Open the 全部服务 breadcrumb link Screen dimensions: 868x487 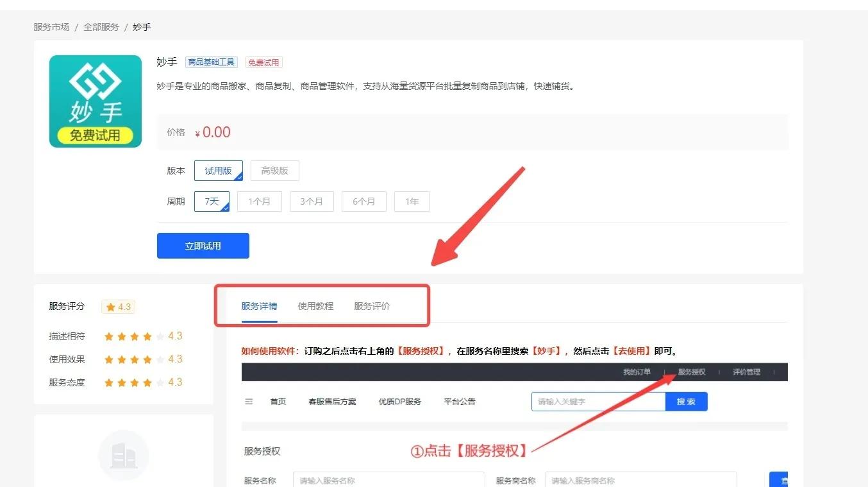(x=101, y=27)
